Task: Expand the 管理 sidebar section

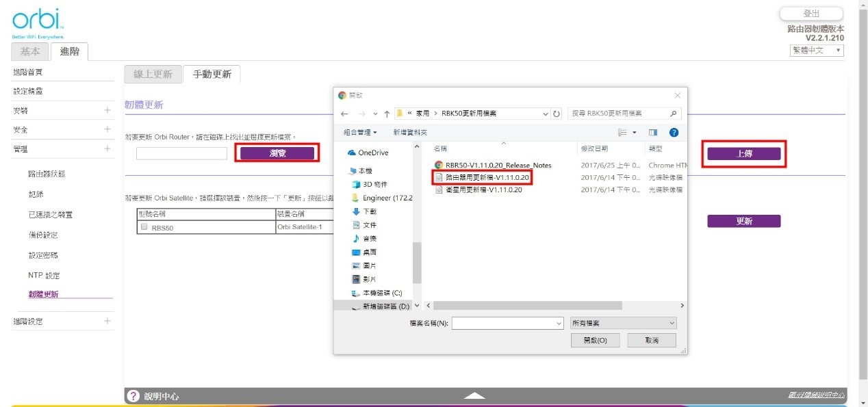Action: (x=107, y=148)
